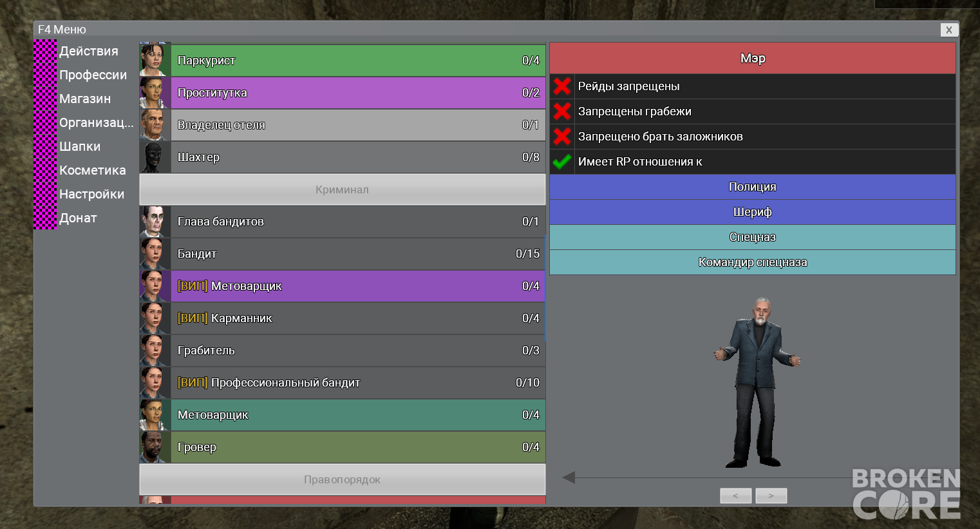Screen dimensions: 980x529
Task: Click the green checkmark beside Имеет RP отношения
Action: 562,162
